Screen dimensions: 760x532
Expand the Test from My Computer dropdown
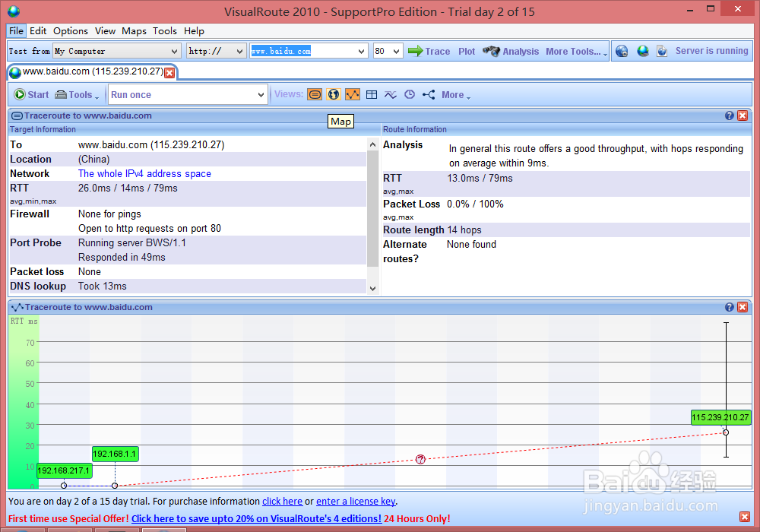click(174, 51)
